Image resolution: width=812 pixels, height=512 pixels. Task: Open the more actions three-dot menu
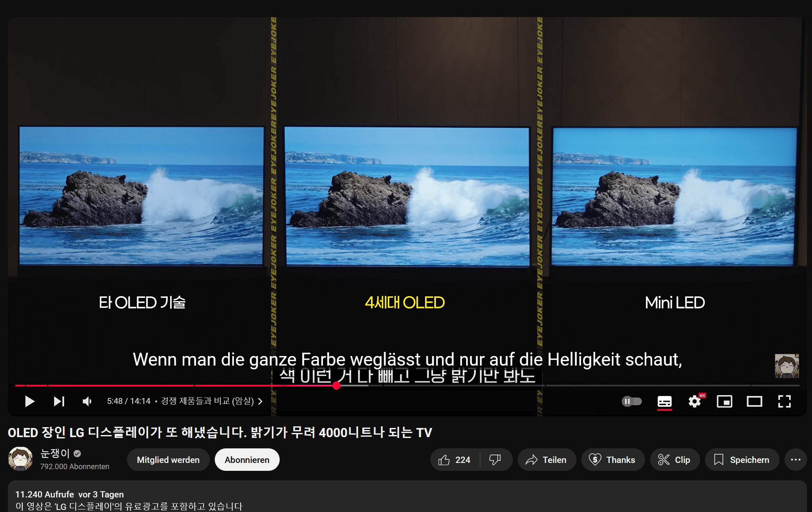tap(796, 460)
